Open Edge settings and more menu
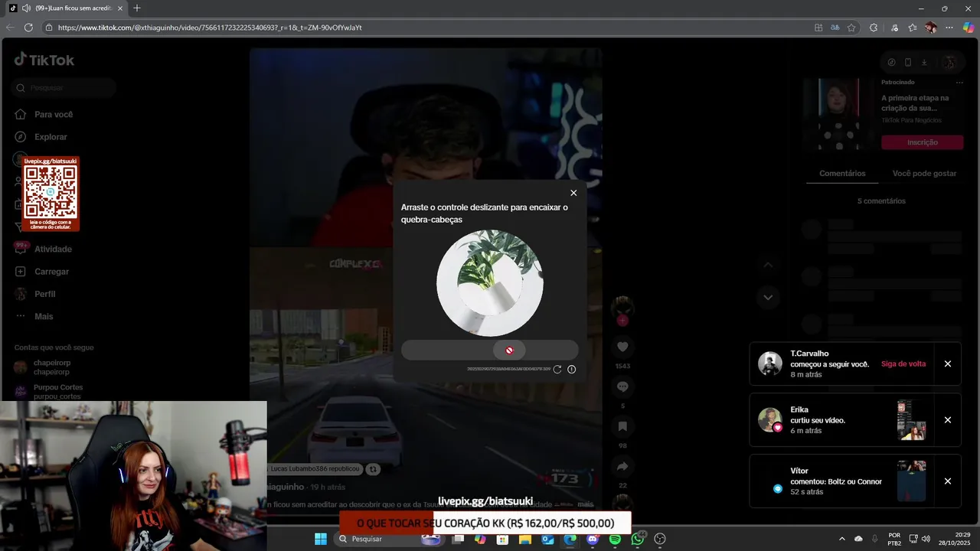 (x=949, y=28)
